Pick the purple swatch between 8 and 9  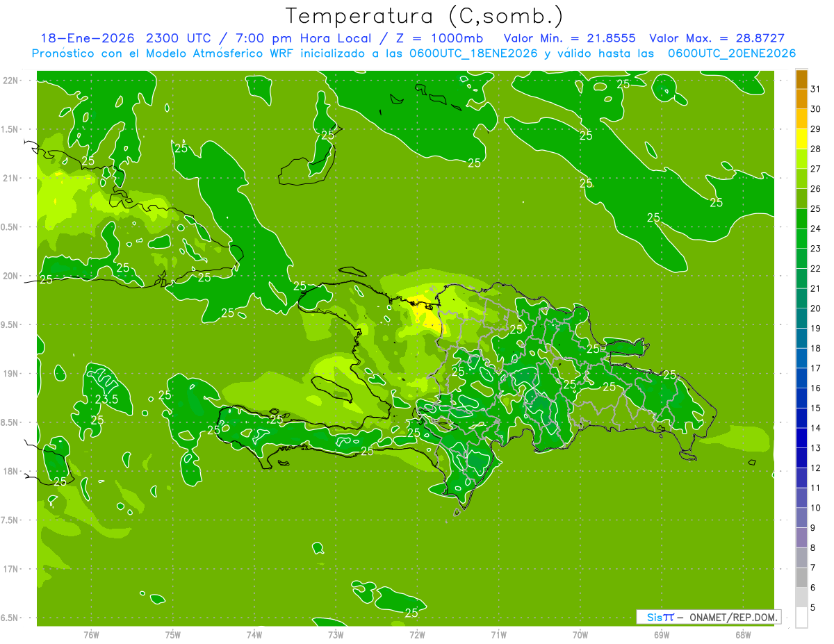[801, 538]
